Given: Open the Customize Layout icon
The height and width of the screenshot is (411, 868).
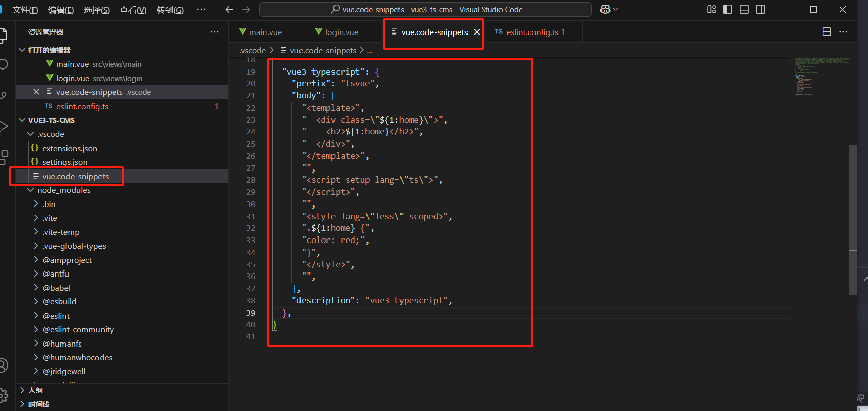Looking at the screenshot, I should (x=711, y=9).
